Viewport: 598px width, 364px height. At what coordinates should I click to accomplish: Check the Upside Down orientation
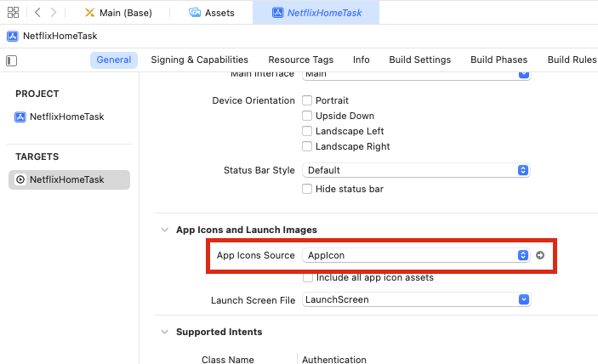click(307, 116)
